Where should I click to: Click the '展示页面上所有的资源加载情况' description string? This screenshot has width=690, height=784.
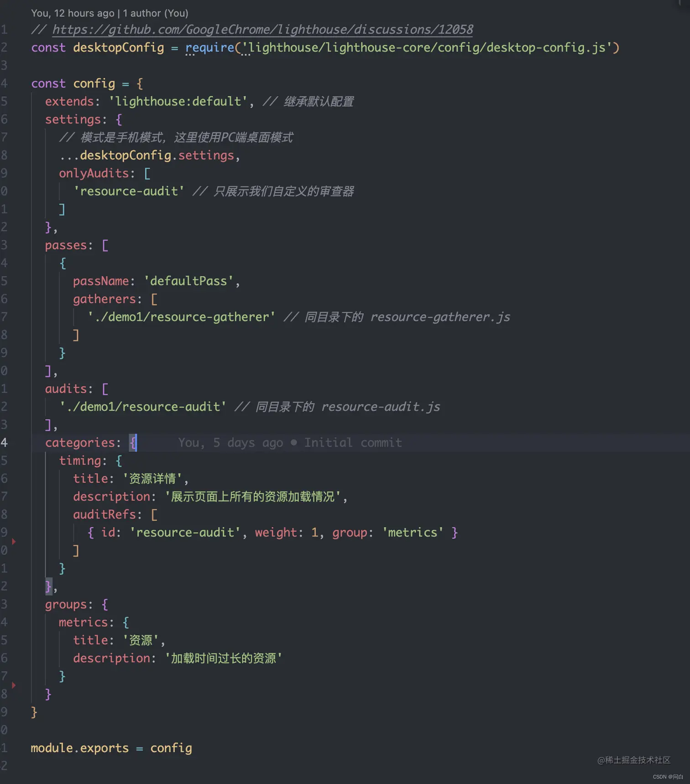(x=253, y=497)
